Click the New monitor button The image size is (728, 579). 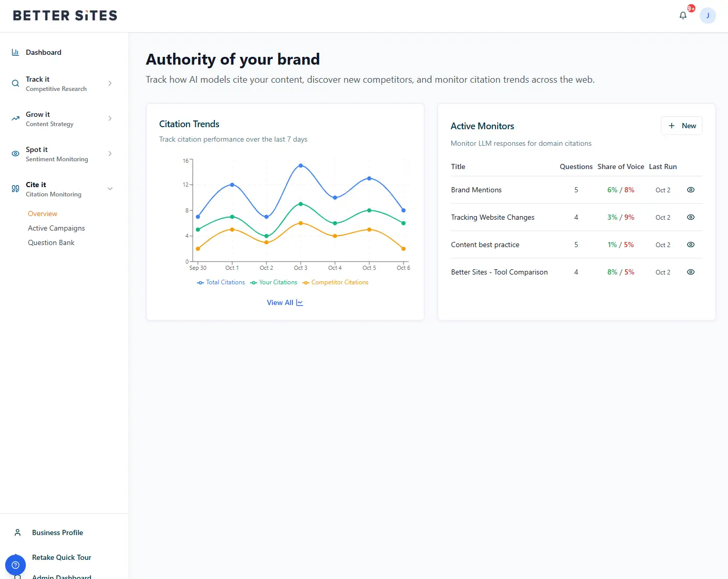pyautogui.click(x=681, y=126)
